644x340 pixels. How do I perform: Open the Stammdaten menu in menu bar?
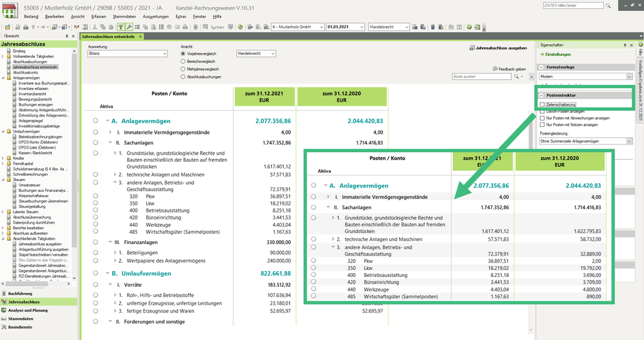pos(124,17)
